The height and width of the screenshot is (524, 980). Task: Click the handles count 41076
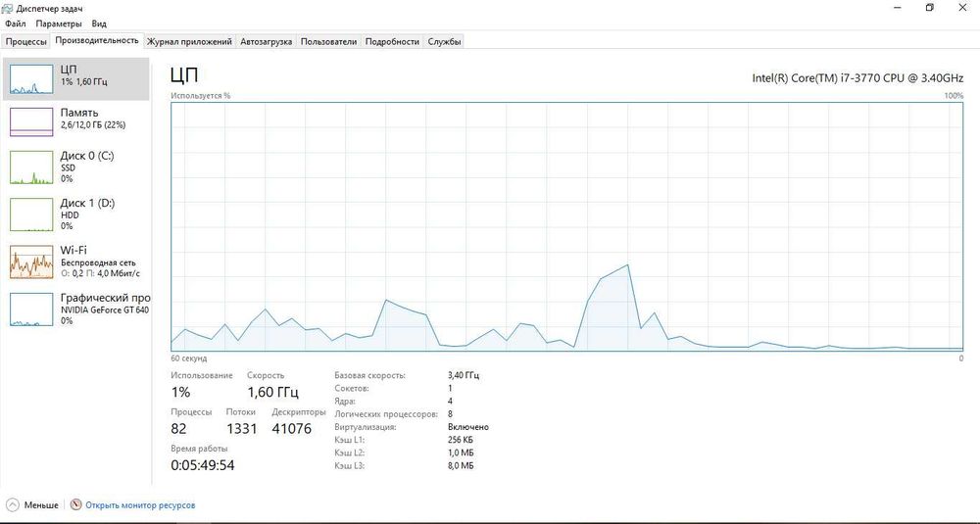(291, 428)
